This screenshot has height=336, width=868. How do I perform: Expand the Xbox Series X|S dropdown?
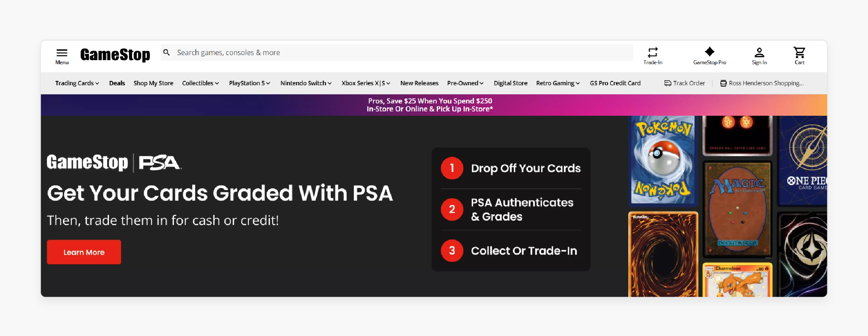[366, 83]
